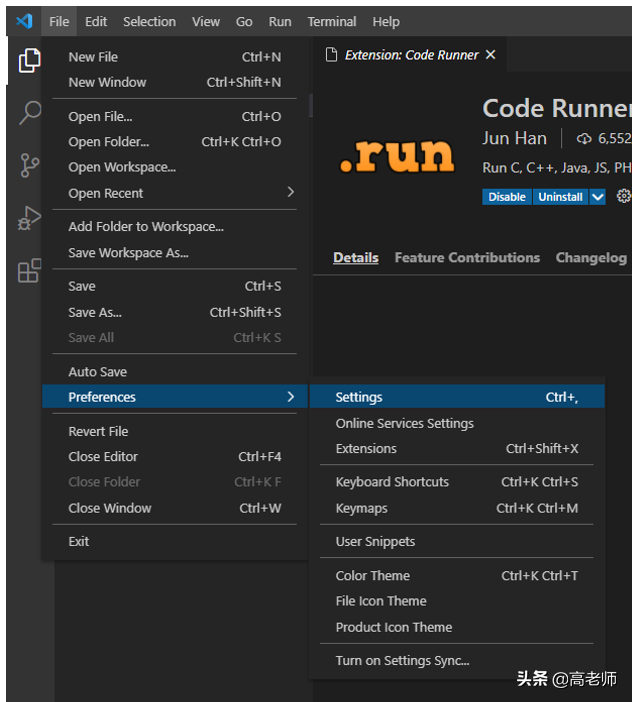
Task: Open the Run menu
Action: (x=280, y=21)
